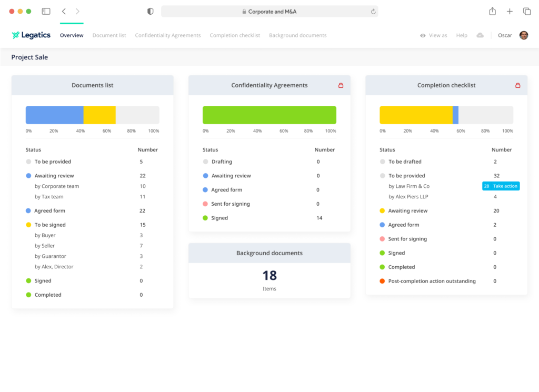The width and height of the screenshot is (539, 392).
Task: Click the by Alex, Director row
Action: click(93, 267)
